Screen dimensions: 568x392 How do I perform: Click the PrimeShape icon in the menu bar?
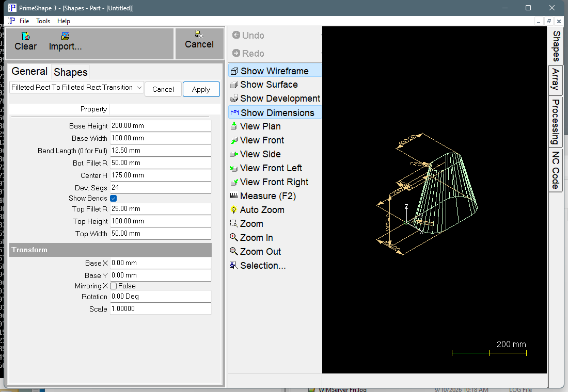tap(12, 21)
